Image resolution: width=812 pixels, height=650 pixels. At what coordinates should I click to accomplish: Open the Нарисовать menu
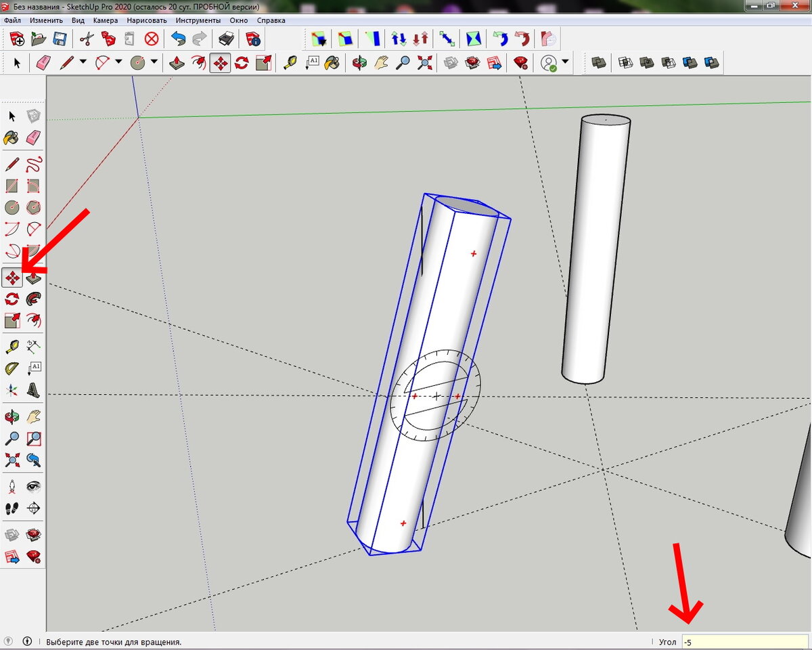tap(146, 20)
